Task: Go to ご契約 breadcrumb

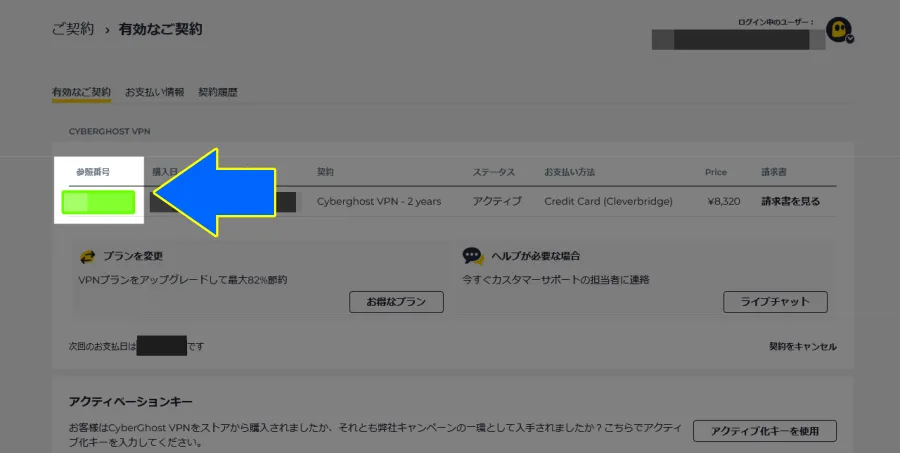Action: coord(73,29)
